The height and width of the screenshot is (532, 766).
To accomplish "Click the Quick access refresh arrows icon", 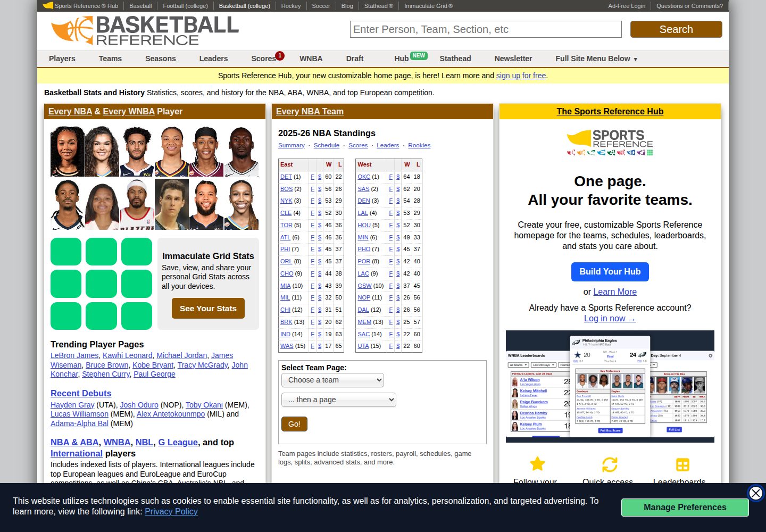I will (610, 464).
